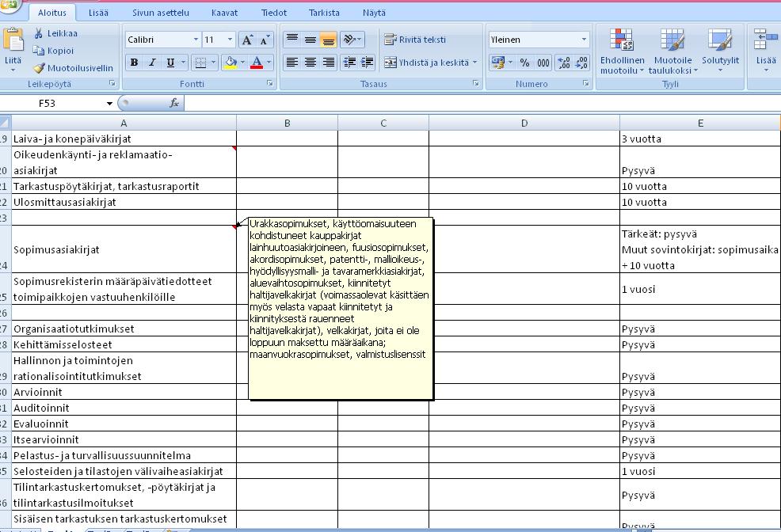Open fill color dropdown arrow
The image size is (781, 532).
point(243,63)
